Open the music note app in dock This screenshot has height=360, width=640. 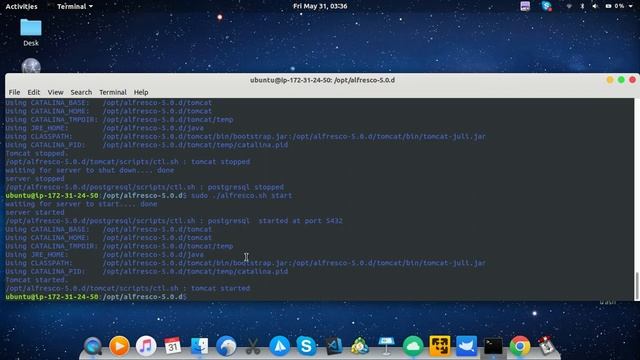point(146,346)
